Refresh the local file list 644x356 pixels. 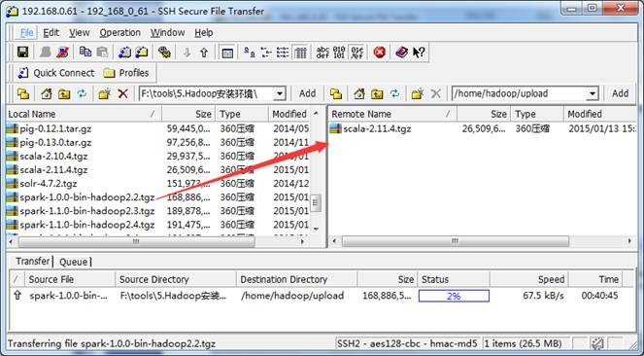(x=83, y=93)
